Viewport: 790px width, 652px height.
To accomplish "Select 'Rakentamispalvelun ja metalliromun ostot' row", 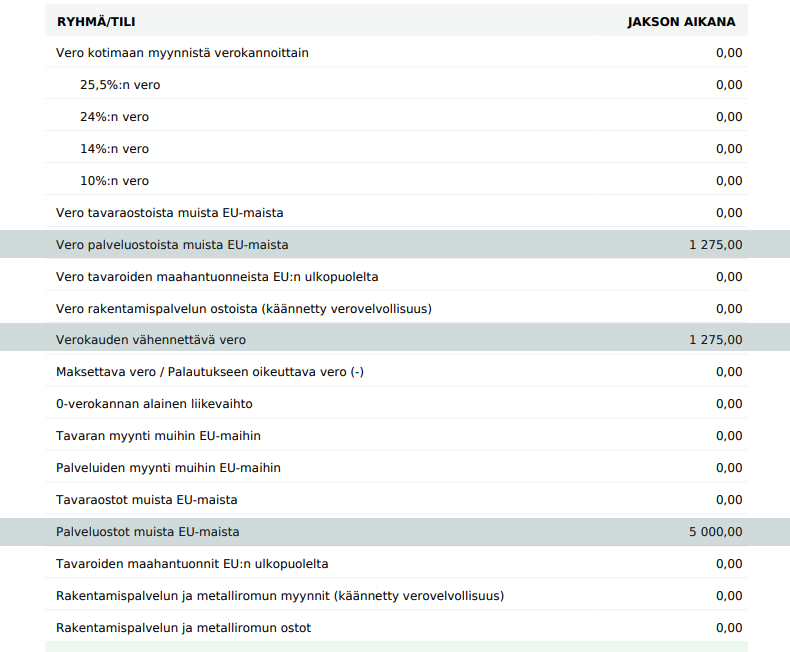I will click(x=183, y=628).
